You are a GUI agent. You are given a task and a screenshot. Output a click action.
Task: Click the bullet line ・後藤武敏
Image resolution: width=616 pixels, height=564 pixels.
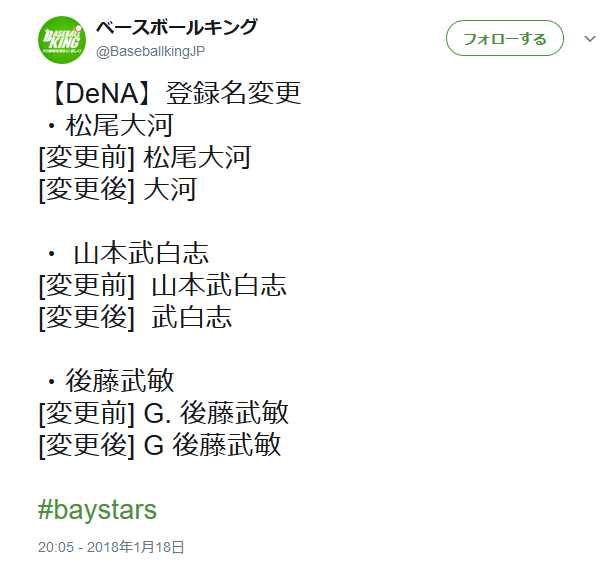pos(109,381)
